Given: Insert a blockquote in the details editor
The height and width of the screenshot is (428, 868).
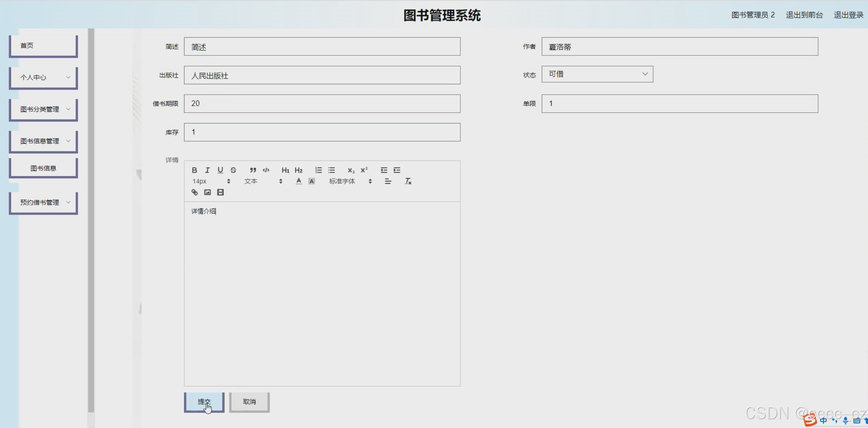Looking at the screenshot, I should coord(253,170).
